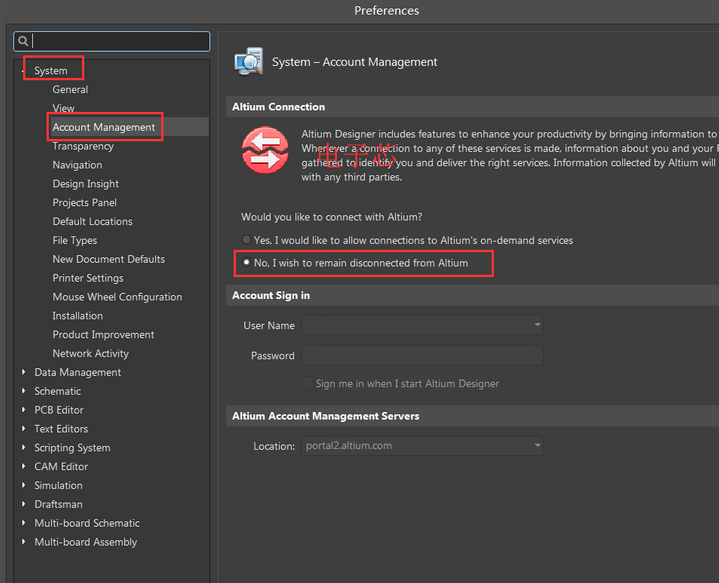Click the search magnifier icon

pyautogui.click(x=23, y=42)
